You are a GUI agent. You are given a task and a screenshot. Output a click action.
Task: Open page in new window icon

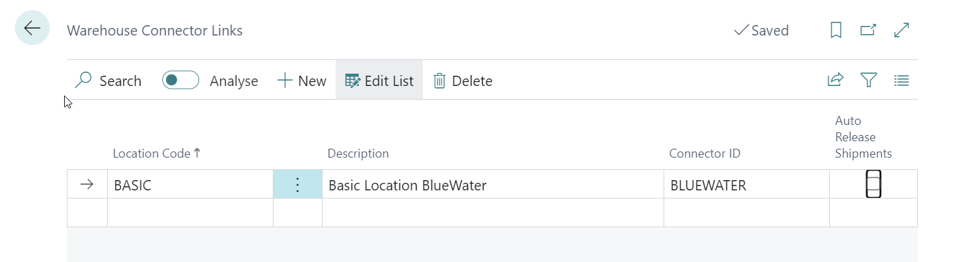tap(868, 30)
